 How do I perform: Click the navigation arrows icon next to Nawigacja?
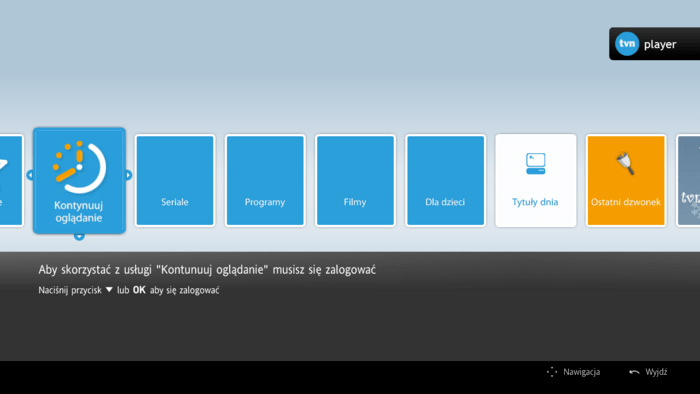[x=552, y=372]
